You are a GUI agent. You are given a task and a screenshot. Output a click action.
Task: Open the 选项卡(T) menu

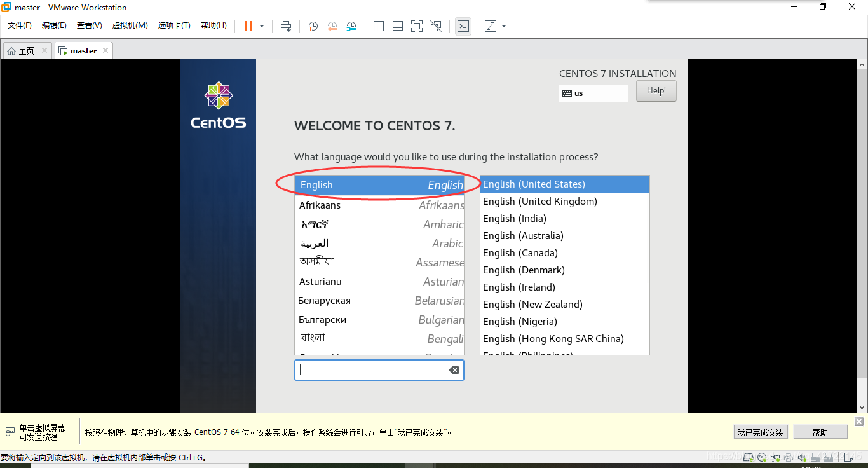(x=174, y=25)
